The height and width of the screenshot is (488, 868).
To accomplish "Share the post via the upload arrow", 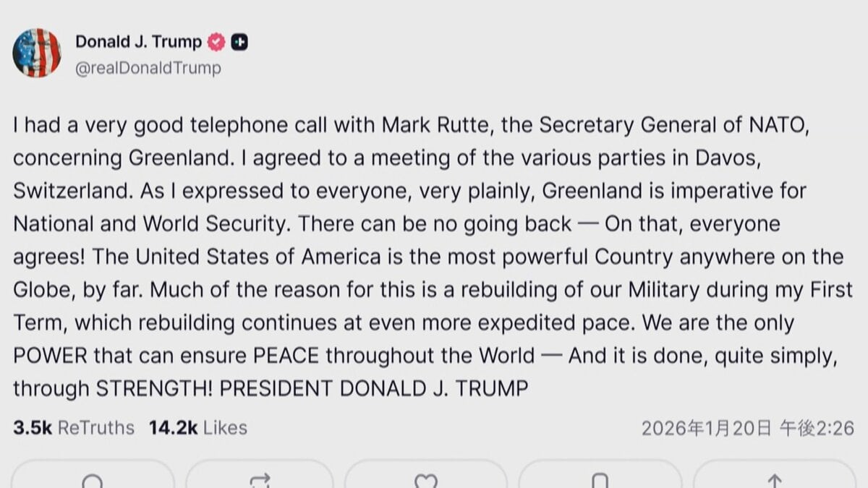I will (x=775, y=479).
